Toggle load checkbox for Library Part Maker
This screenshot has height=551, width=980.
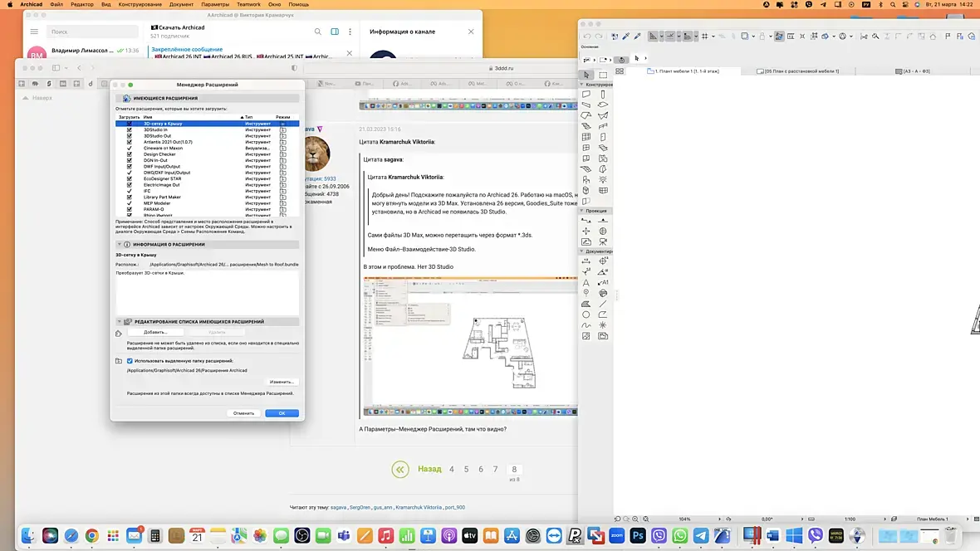coord(130,197)
